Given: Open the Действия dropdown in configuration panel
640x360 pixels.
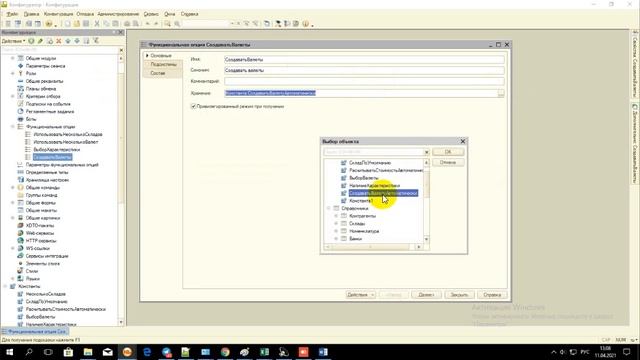Looking at the screenshot, I should [x=13, y=41].
